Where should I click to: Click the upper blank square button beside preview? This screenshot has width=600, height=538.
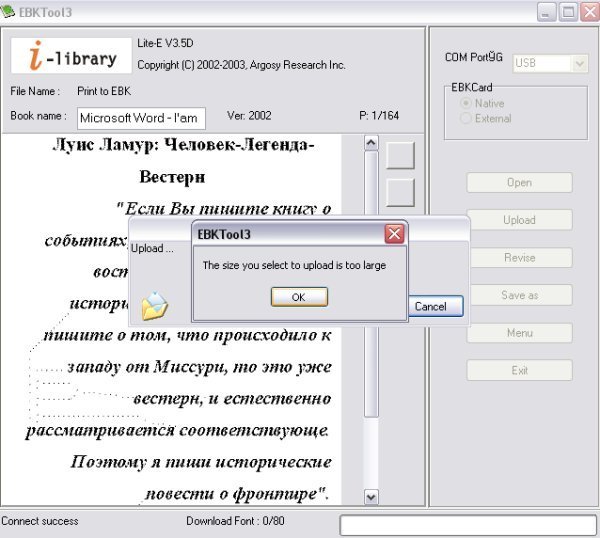400,156
